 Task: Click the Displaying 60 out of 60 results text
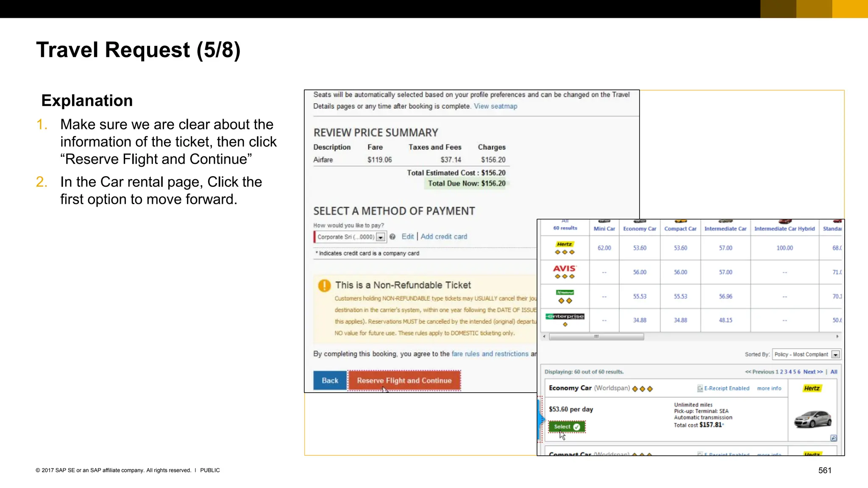[x=584, y=372]
